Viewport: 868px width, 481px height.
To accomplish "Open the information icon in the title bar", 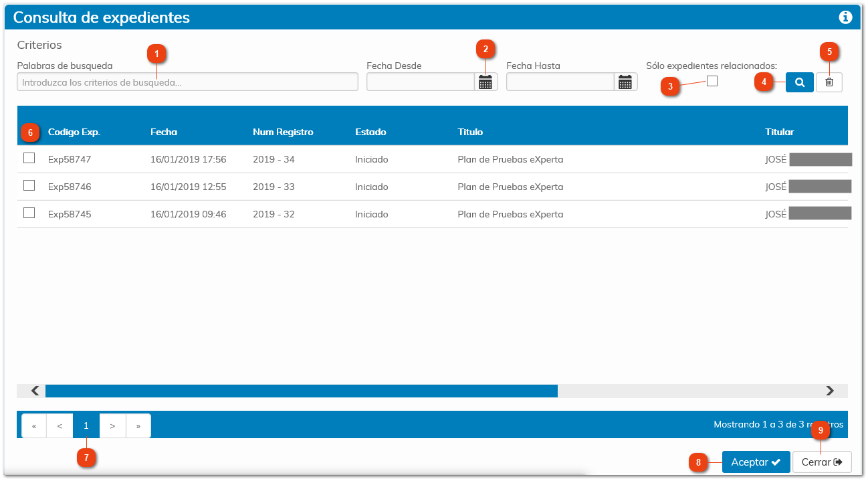I will [x=845, y=17].
